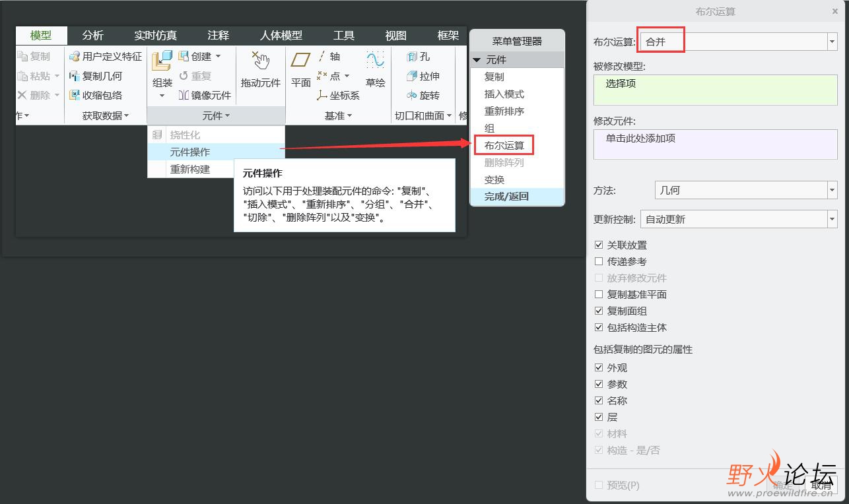Click the 孔 hole tool

click(x=418, y=57)
